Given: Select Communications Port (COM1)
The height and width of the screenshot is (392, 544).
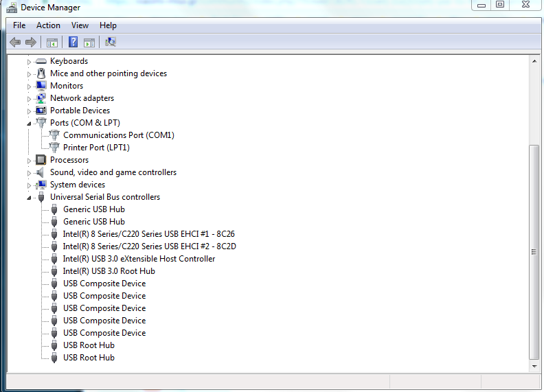Looking at the screenshot, I should [118, 135].
